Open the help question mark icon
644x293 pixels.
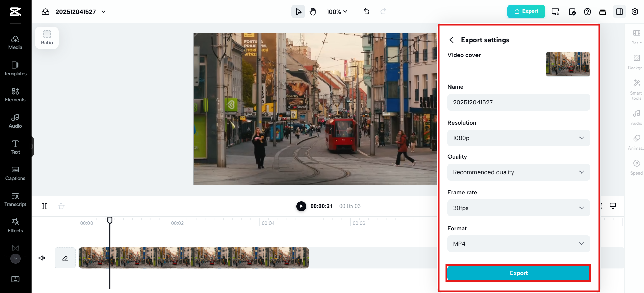pos(587,12)
